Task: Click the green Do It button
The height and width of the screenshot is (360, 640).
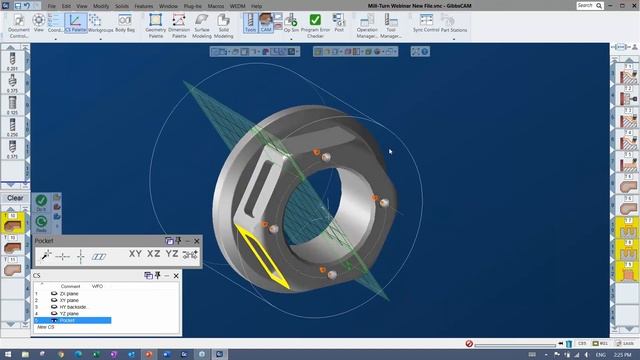Action: click(41, 202)
